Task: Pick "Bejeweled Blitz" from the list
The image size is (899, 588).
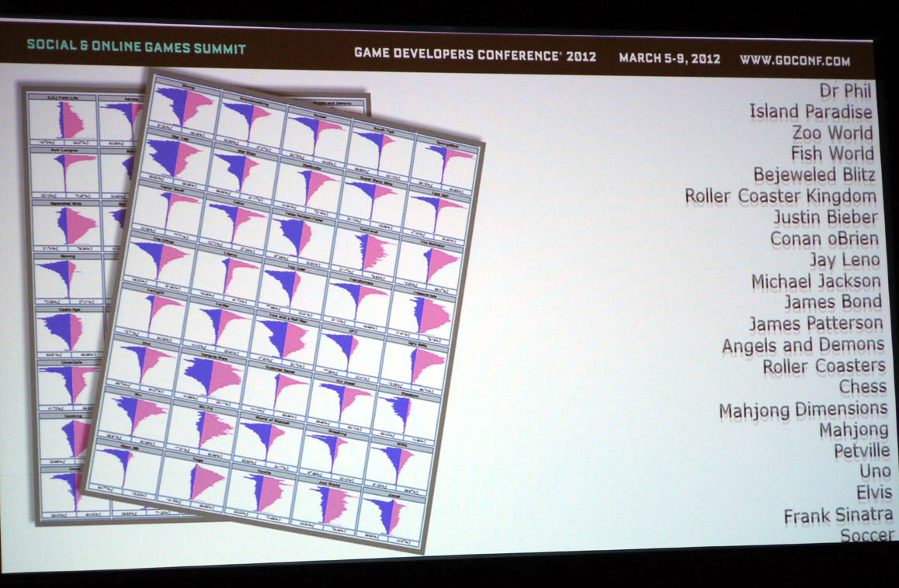Action: 814,175
